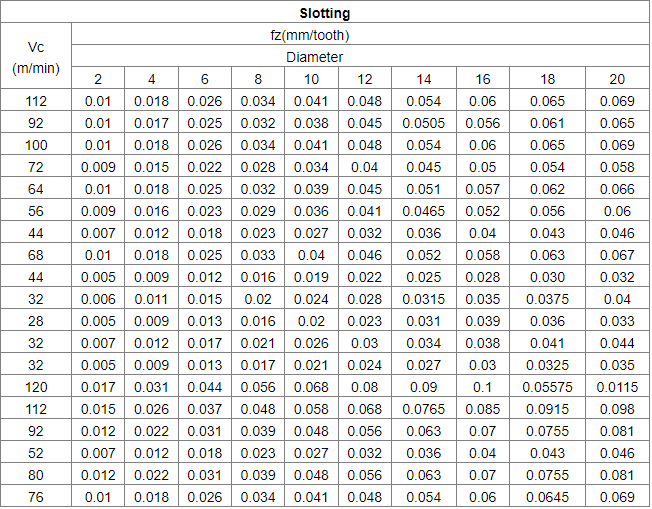The height and width of the screenshot is (509, 652).
Task: Select the 0.0915 cell
Action: [x=547, y=409]
